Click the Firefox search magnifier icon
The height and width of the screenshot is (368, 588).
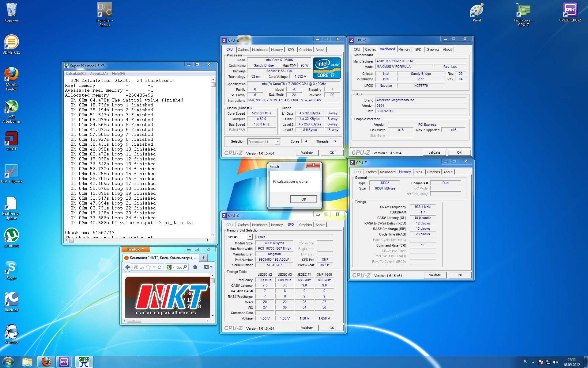pyautogui.click(x=185, y=267)
